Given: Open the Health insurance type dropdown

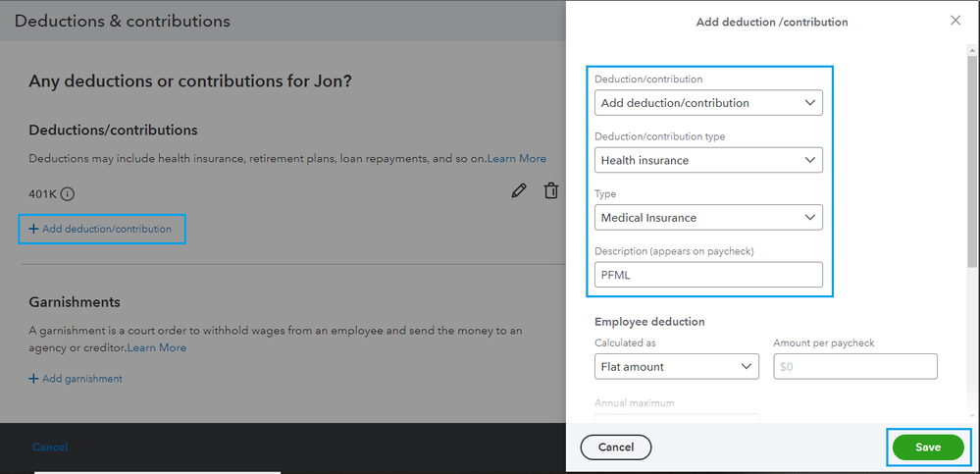Looking at the screenshot, I should coord(708,160).
